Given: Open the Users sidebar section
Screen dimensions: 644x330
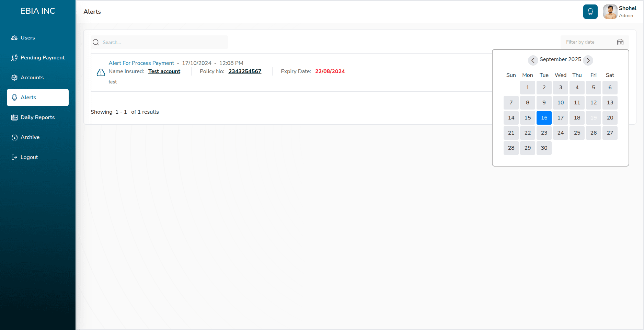Looking at the screenshot, I should pyautogui.click(x=38, y=38).
